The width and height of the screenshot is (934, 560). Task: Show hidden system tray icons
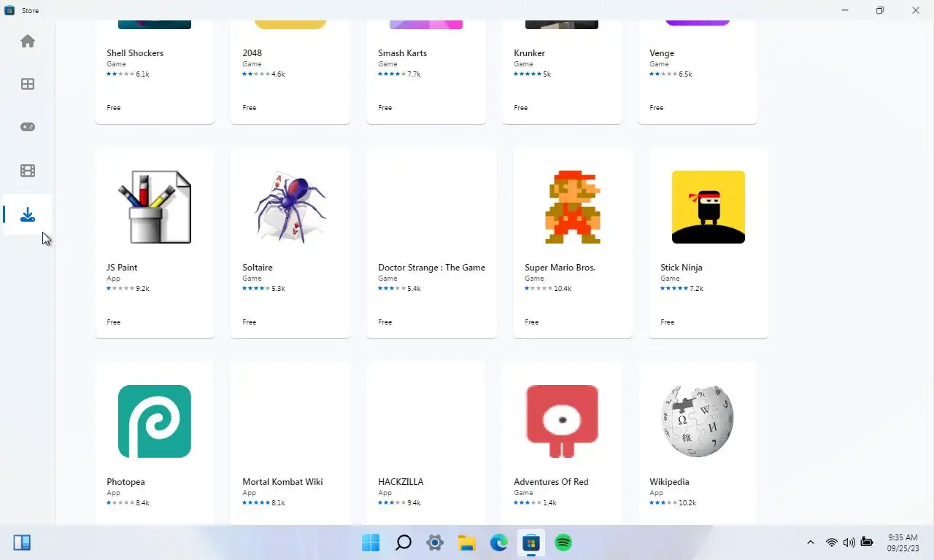coord(811,542)
